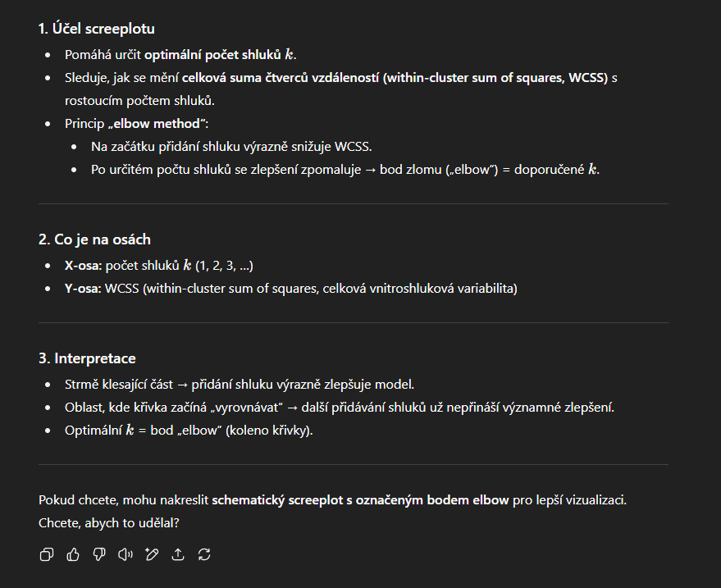Click the bold 'Y-osa:' label

[83, 288]
